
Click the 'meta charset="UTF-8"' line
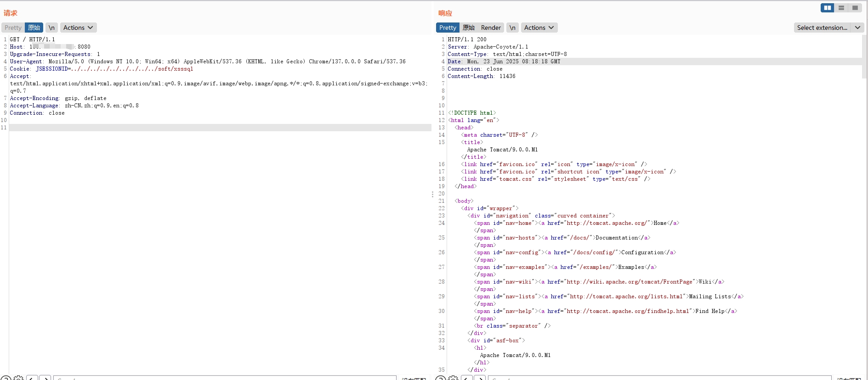coord(499,135)
